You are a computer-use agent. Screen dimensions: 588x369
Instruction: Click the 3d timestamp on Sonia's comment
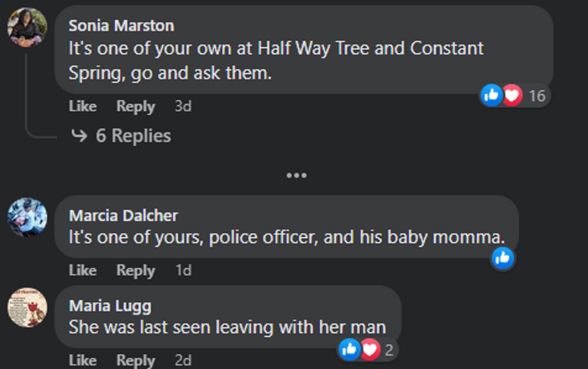pos(183,106)
